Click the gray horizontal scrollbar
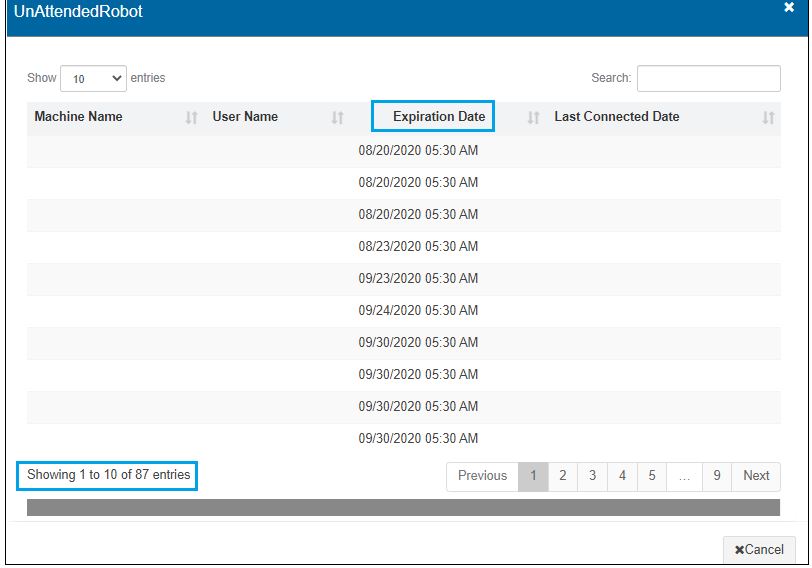The image size is (812, 568). 403,508
